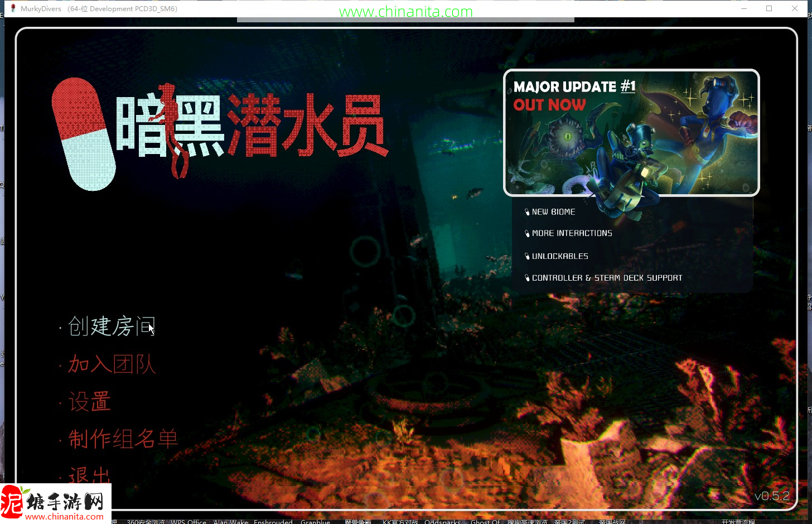Click 创建房间 to create a room
The height and width of the screenshot is (524, 812).
point(112,326)
